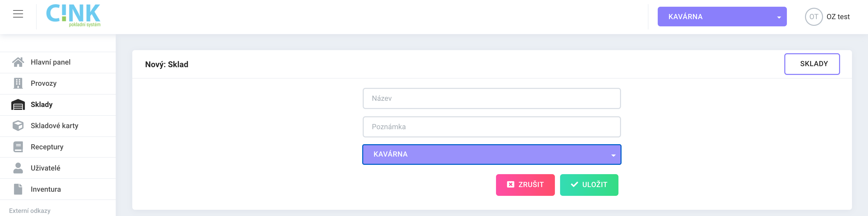This screenshot has height=216, width=868.
Task: Focus the Název input field
Action: click(492, 98)
